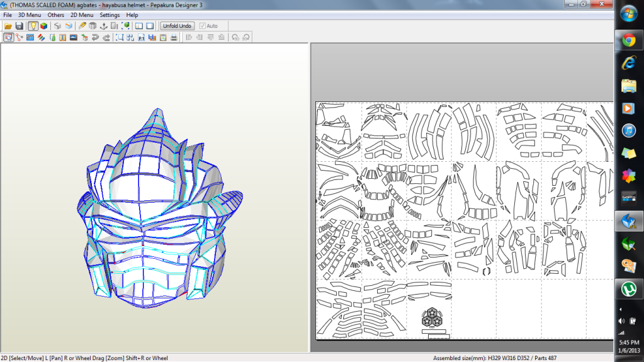
Task: Click the Windows Start orb
Action: [x=628, y=14]
